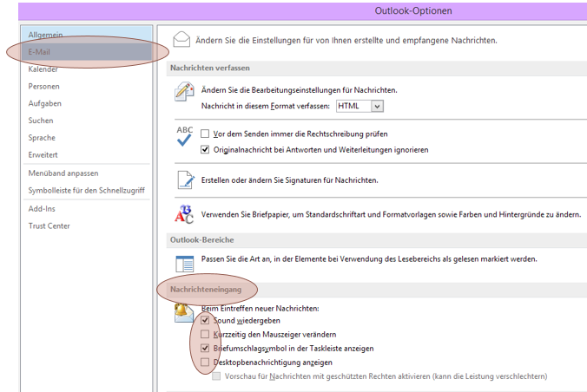Click the message editing pencil icon
Image resolution: width=587 pixels, height=392 pixels.
click(x=184, y=90)
